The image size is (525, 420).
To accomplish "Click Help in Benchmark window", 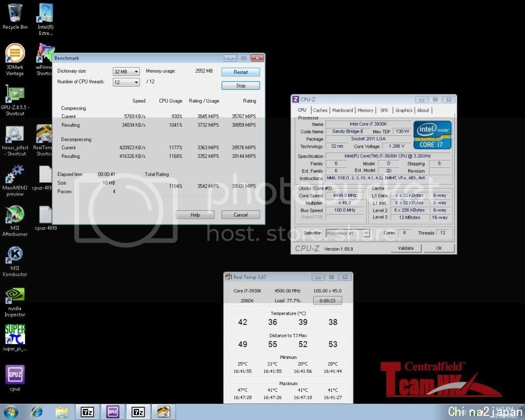I will (195, 215).
